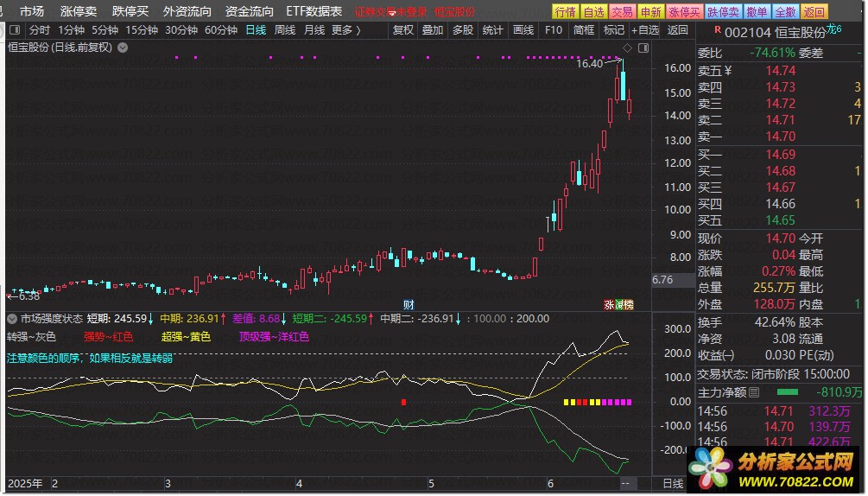Open the 资金流向 menu
868x496 pixels.
[249, 11]
